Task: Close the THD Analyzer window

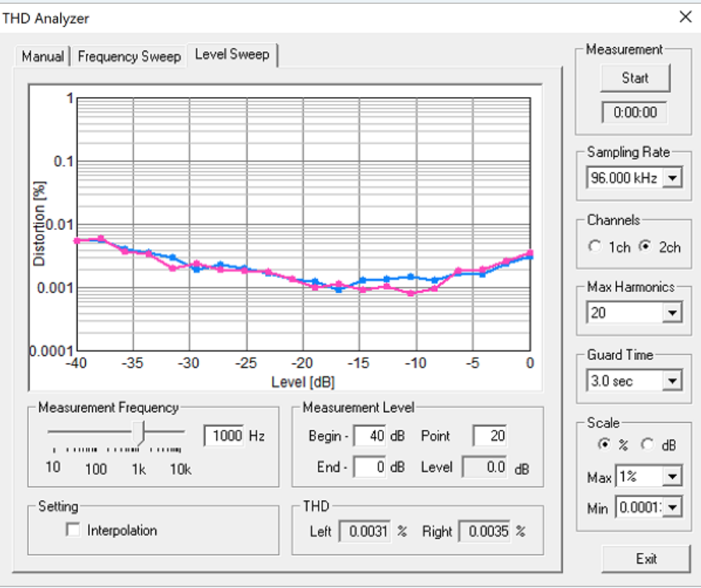Action: click(x=686, y=17)
